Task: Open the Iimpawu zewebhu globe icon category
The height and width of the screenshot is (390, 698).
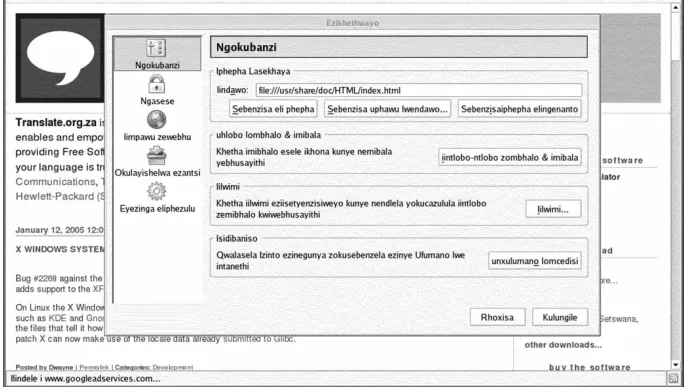Action: (157, 120)
